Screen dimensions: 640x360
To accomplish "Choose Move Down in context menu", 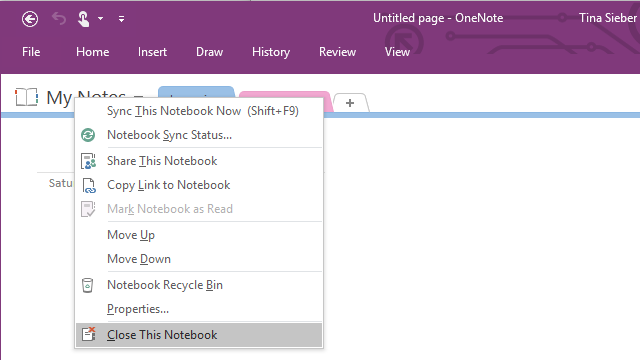I will click(x=199, y=259).
